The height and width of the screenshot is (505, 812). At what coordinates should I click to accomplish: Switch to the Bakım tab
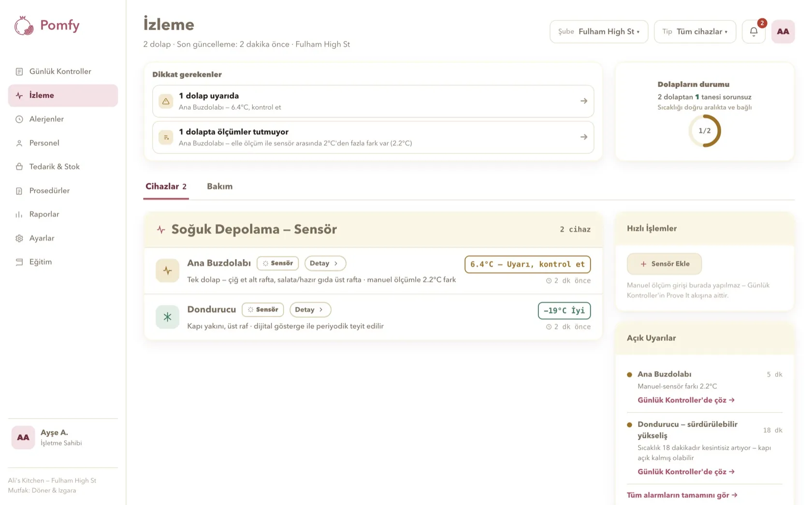pos(220,187)
